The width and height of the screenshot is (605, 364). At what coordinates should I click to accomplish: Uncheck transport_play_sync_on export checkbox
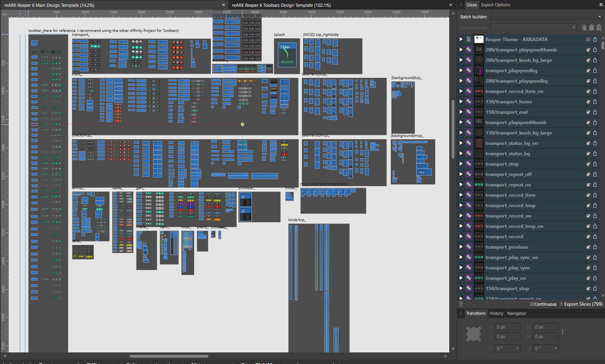coord(588,257)
